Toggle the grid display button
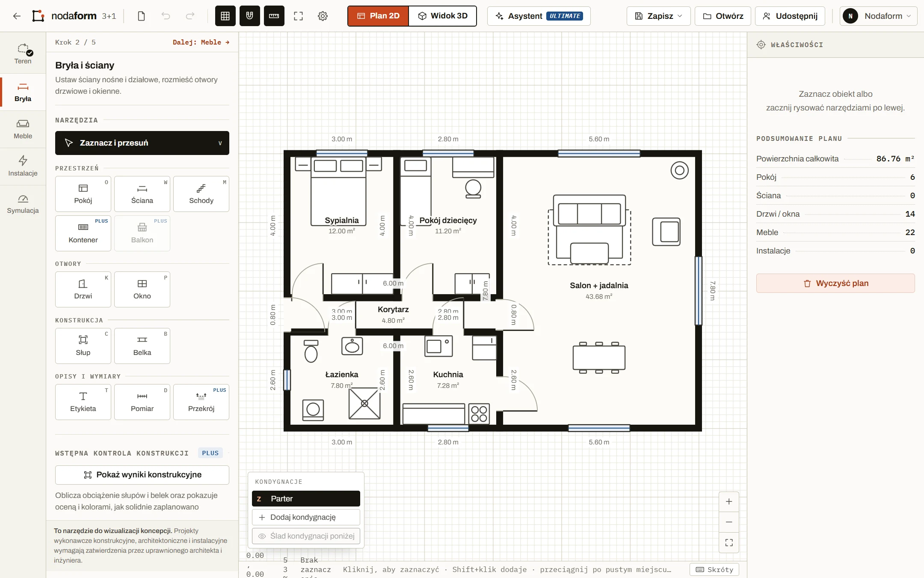This screenshot has width=924, height=578. (225, 16)
